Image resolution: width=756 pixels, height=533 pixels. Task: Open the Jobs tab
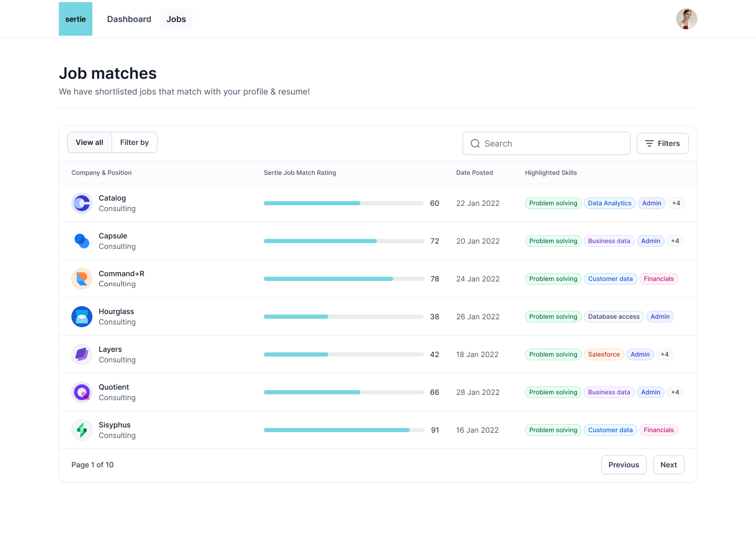(176, 19)
